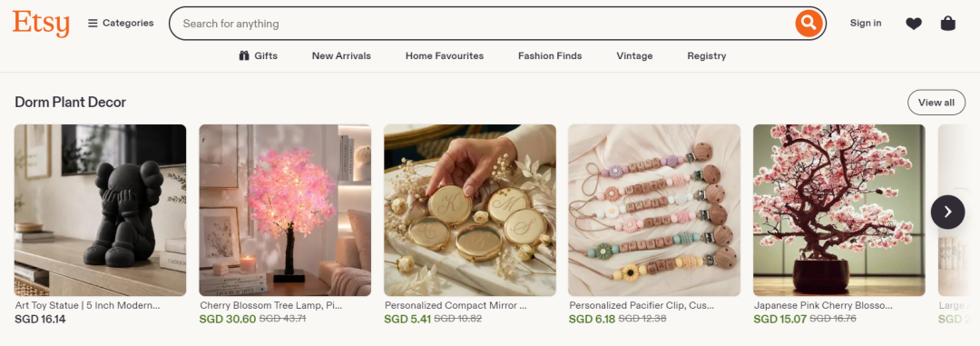Click the Sign in button
980x346 pixels.
coord(866,23)
